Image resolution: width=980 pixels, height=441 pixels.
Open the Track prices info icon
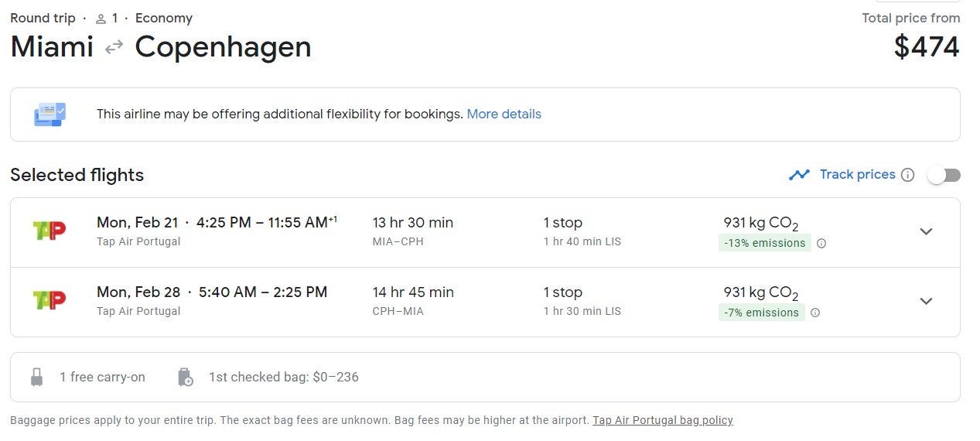(908, 175)
